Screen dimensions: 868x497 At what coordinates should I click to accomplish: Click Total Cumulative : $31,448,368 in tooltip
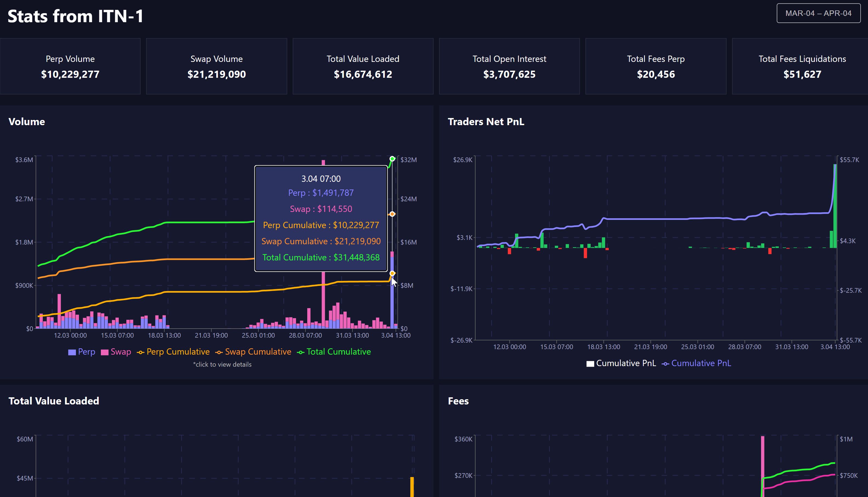321,257
